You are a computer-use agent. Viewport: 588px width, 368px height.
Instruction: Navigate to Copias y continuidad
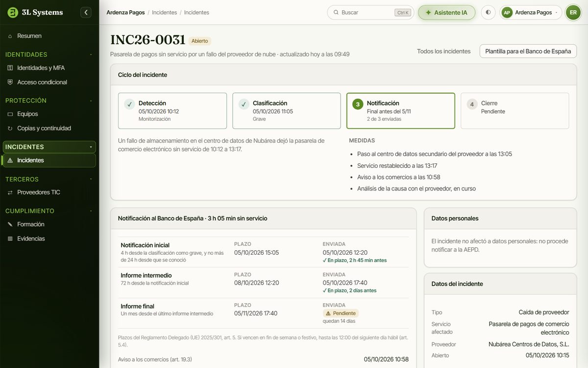click(49, 128)
